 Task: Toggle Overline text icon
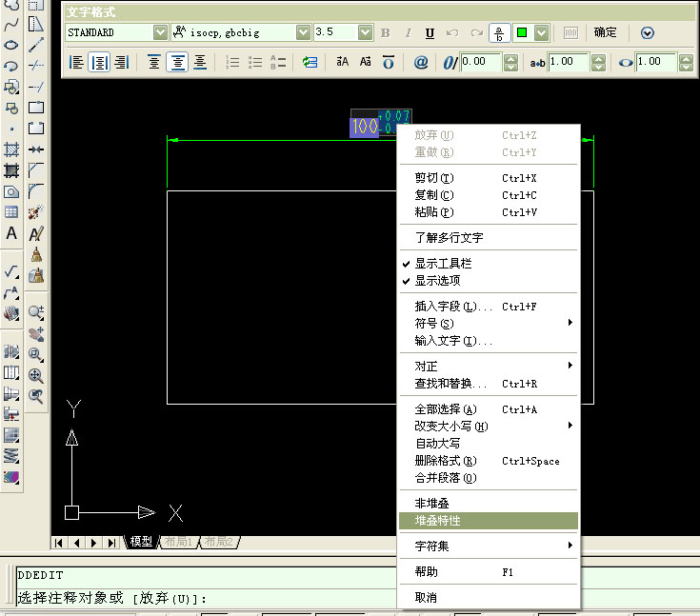coord(389,62)
